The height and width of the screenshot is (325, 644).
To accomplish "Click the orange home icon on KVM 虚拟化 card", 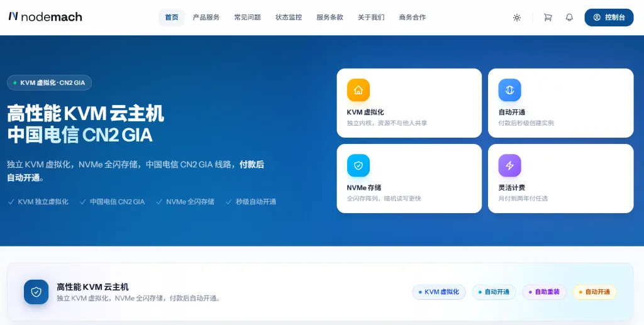I will [x=358, y=90].
